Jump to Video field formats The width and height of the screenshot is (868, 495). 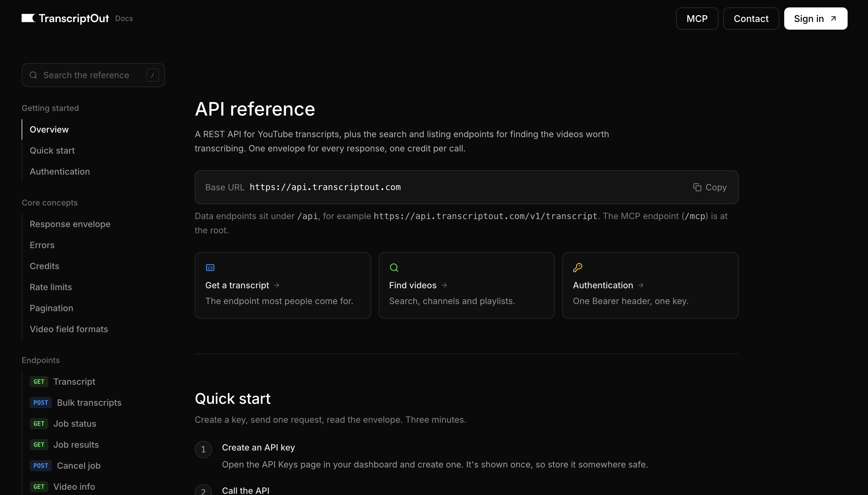69,329
